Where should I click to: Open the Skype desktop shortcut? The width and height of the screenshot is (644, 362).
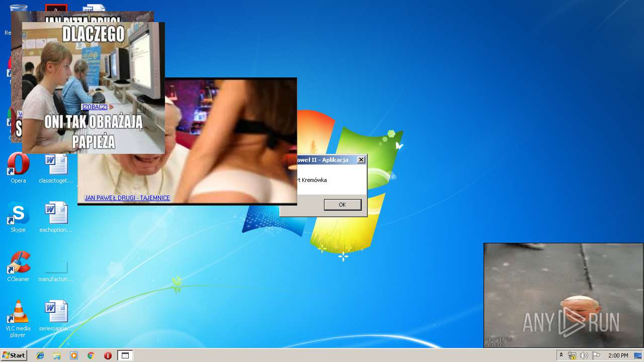click(18, 217)
